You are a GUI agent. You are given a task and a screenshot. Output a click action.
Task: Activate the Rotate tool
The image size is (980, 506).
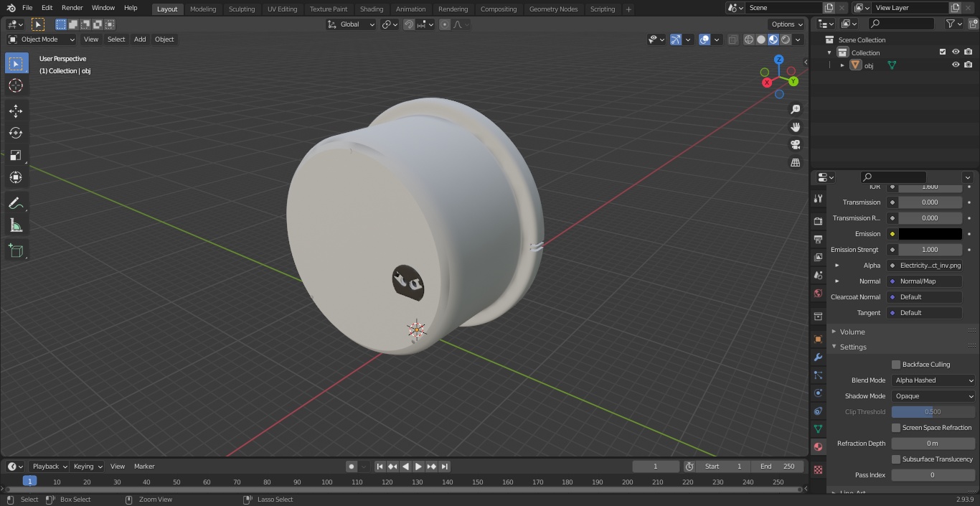point(16,133)
